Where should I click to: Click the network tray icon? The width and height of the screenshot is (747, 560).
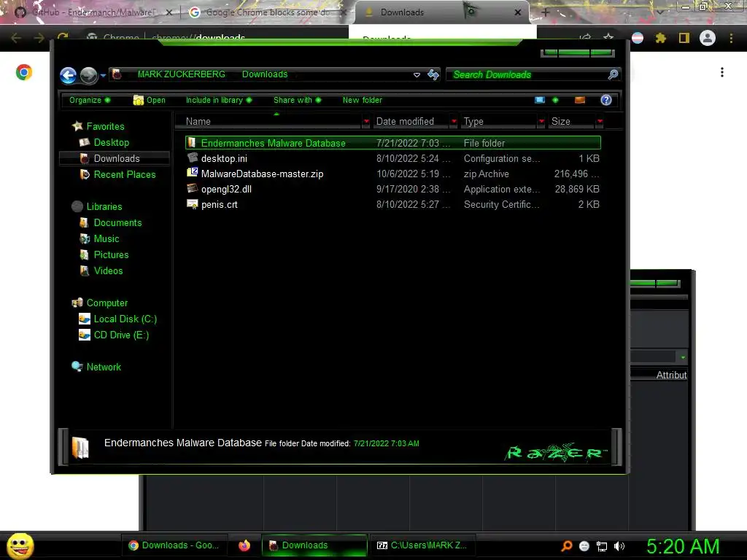point(602,546)
